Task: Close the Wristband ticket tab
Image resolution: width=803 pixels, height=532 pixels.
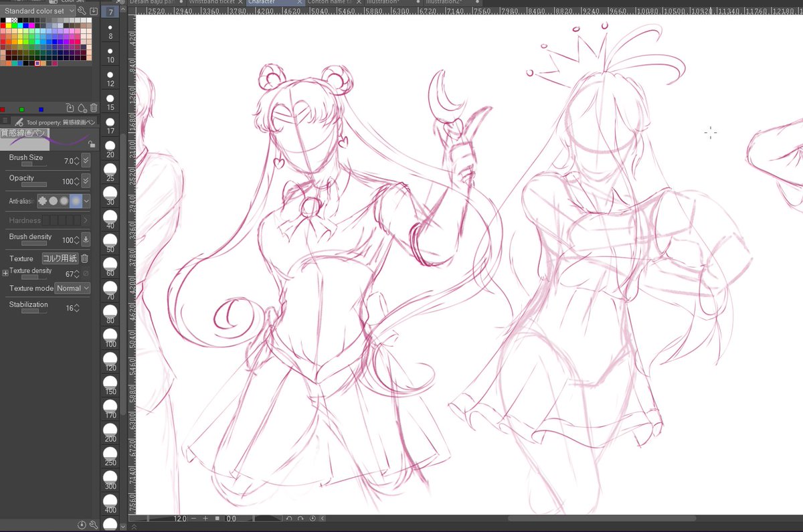Action: (239, 3)
